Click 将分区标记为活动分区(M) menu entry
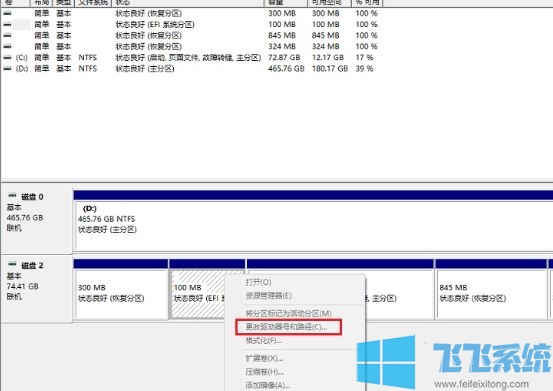 (288, 313)
